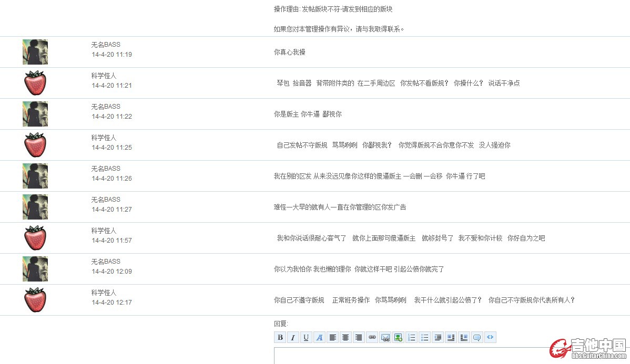Center-align the reply text
The image size is (630, 364).
pos(346,338)
